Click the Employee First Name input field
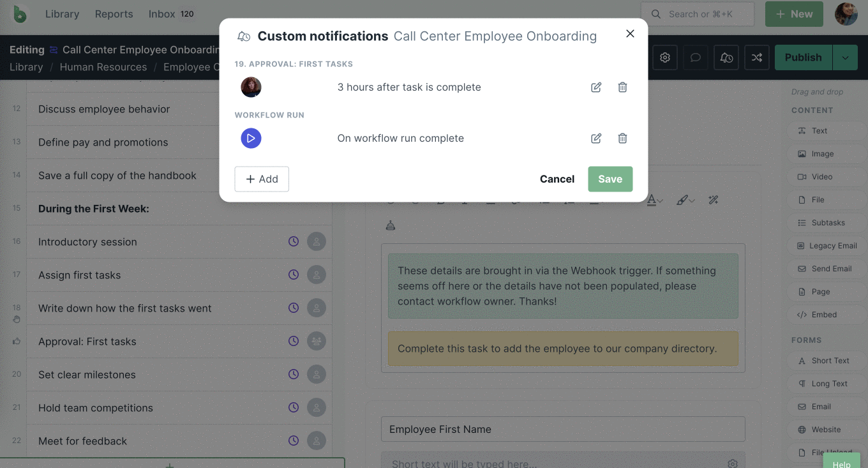 [x=563, y=429]
